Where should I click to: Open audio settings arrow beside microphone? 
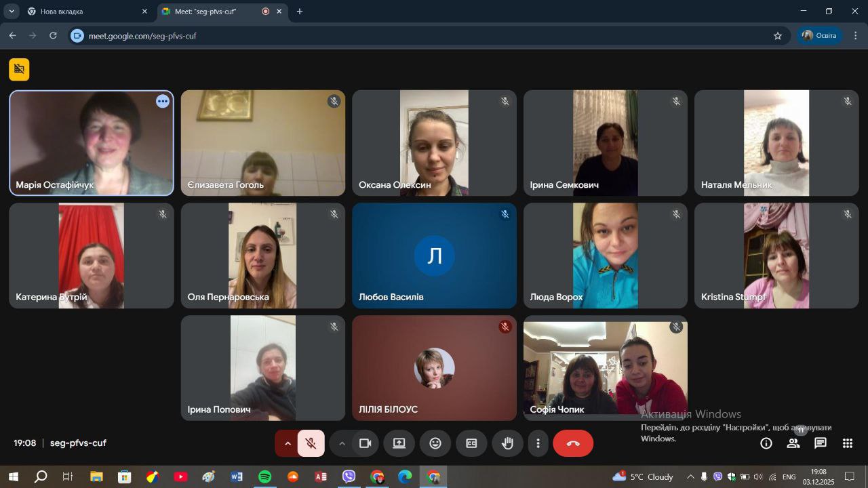pos(288,443)
